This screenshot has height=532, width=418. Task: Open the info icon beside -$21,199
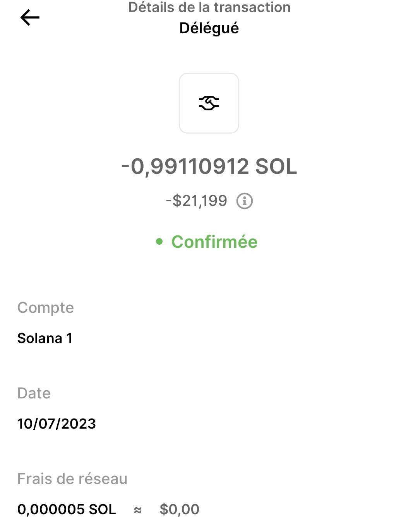[245, 201]
